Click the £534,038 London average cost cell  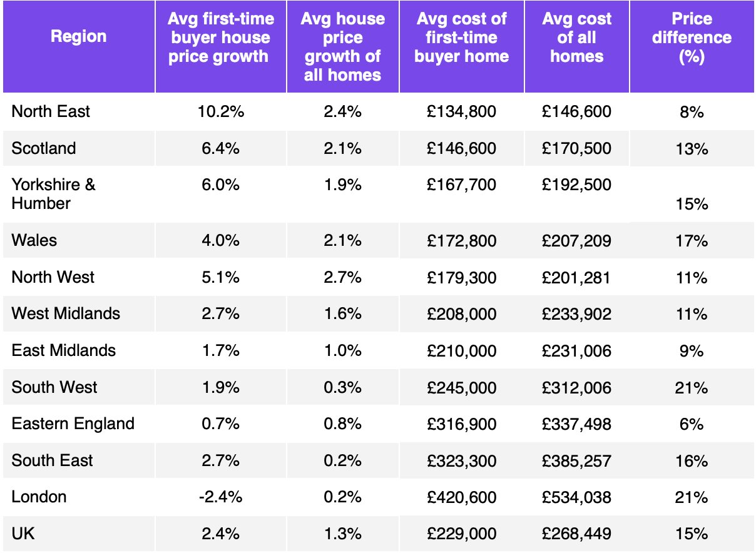(576, 497)
